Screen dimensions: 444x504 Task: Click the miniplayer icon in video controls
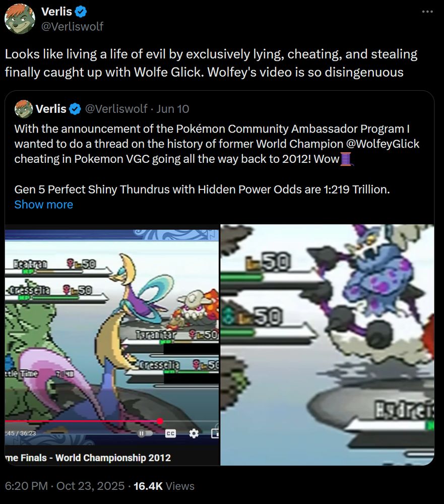pyautogui.click(x=215, y=433)
